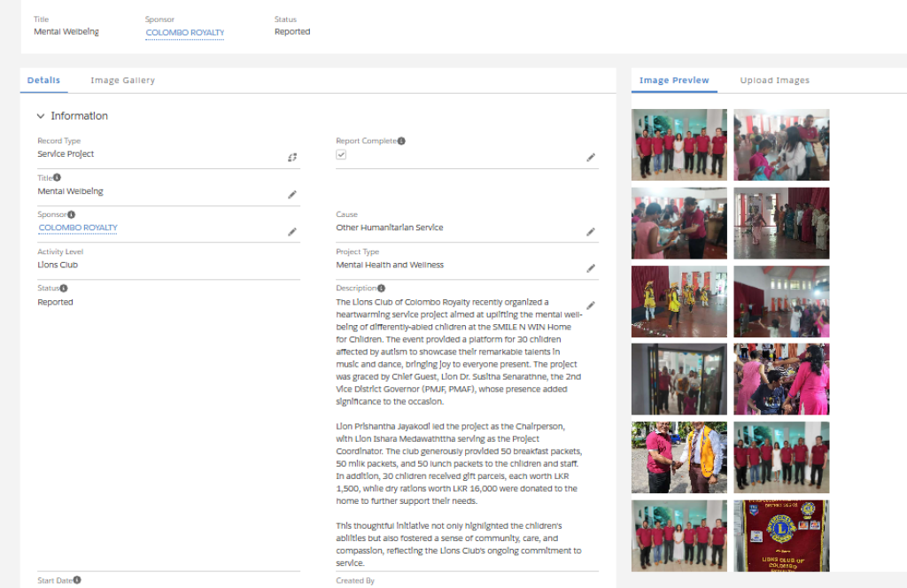Open red-shirts group thumbnail above Lions banner

(x=781, y=457)
